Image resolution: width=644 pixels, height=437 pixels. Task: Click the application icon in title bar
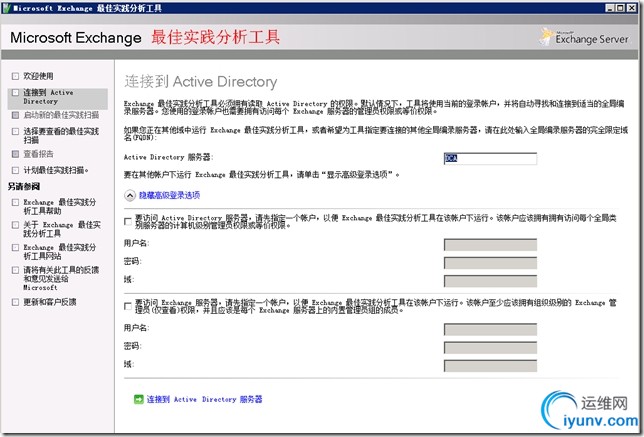point(6,8)
